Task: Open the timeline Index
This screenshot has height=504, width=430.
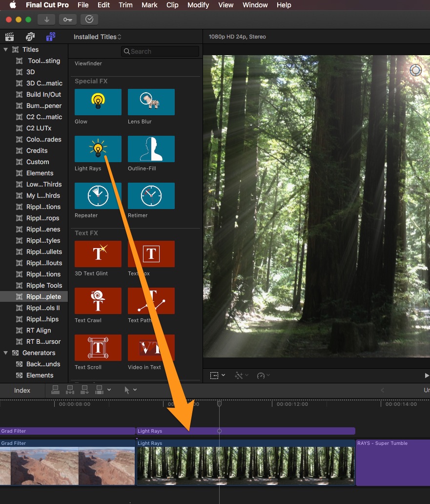Action: (x=22, y=390)
